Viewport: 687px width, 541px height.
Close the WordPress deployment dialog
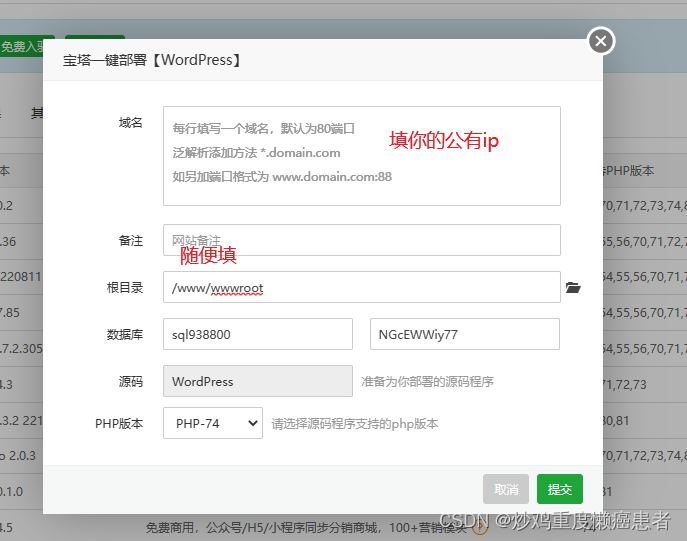[601, 41]
